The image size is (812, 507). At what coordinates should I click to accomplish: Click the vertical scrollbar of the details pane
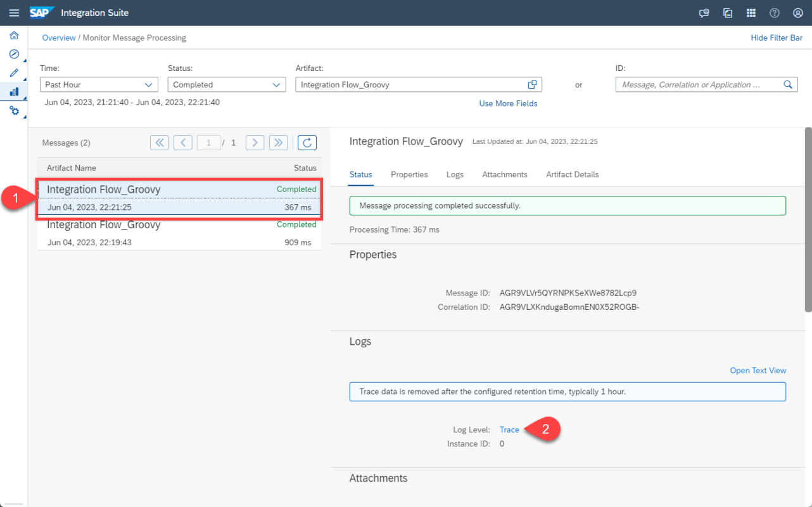[808, 219]
